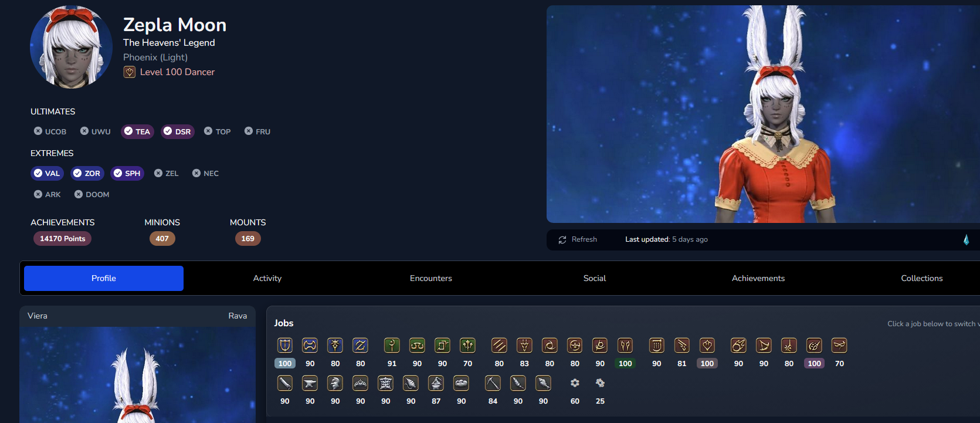Select the Blacksmith job icon
The width and height of the screenshot is (980, 423).
(310, 383)
